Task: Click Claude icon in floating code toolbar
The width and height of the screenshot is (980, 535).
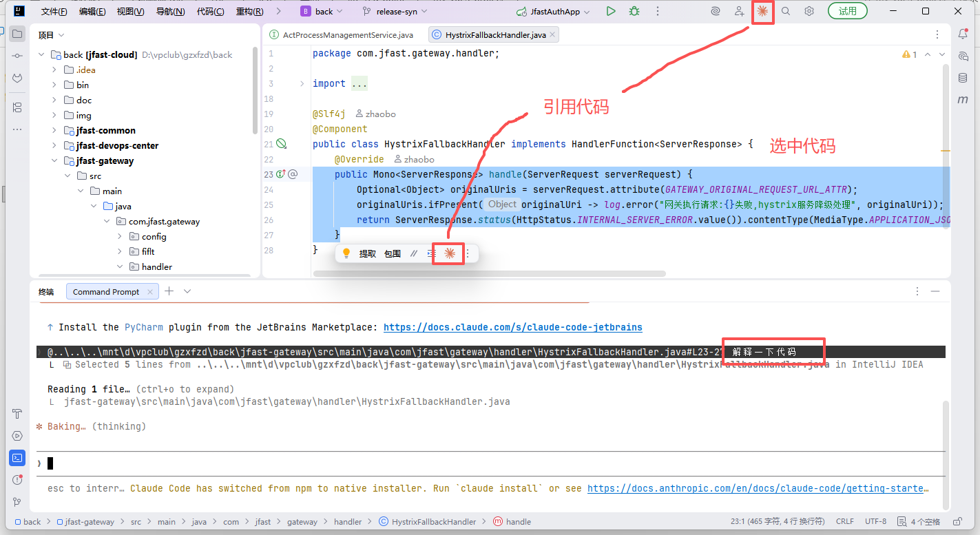Action: [449, 253]
